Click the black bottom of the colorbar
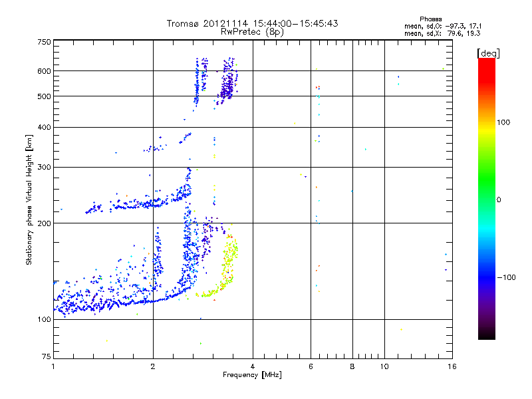Screen dimensions: 532x399 coord(487,334)
